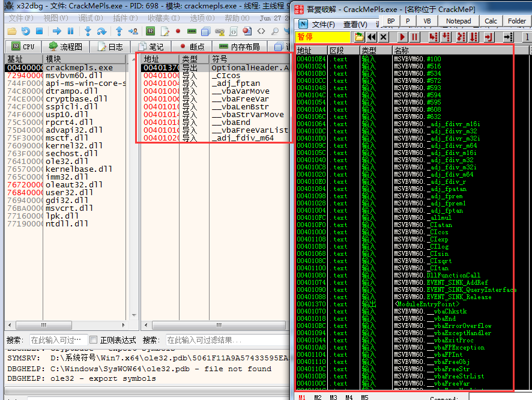Open Notepad from the OllyDbg toolbar
Screen dimensions: 532x400
tap(459, 21)
